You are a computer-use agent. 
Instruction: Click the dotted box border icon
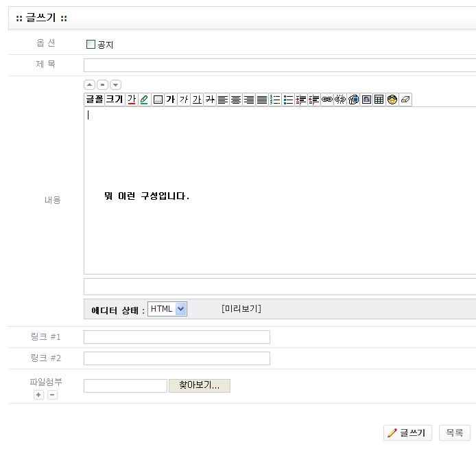click(x=158, y=100)
